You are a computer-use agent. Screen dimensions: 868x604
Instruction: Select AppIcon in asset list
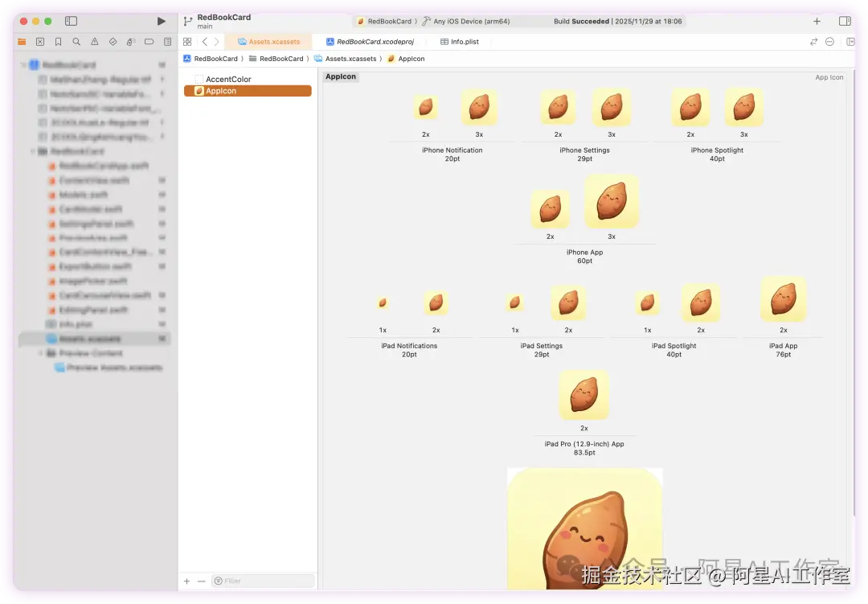248,91
